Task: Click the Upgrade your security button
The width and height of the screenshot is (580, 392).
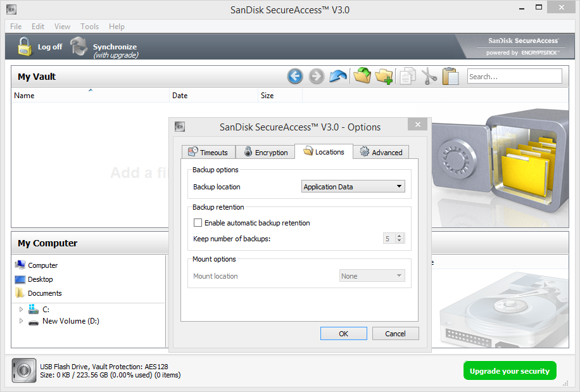Action: click(x=510, y=370)
